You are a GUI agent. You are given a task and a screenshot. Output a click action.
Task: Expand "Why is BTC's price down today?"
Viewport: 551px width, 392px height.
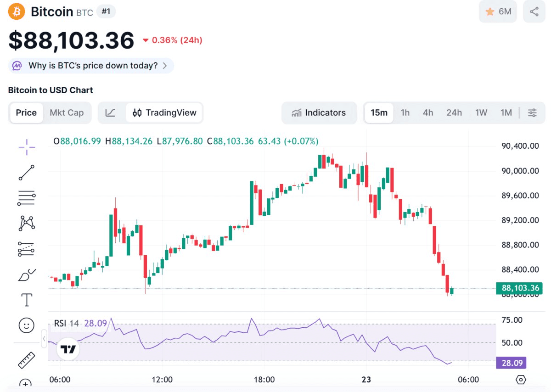tap(91, 66)
